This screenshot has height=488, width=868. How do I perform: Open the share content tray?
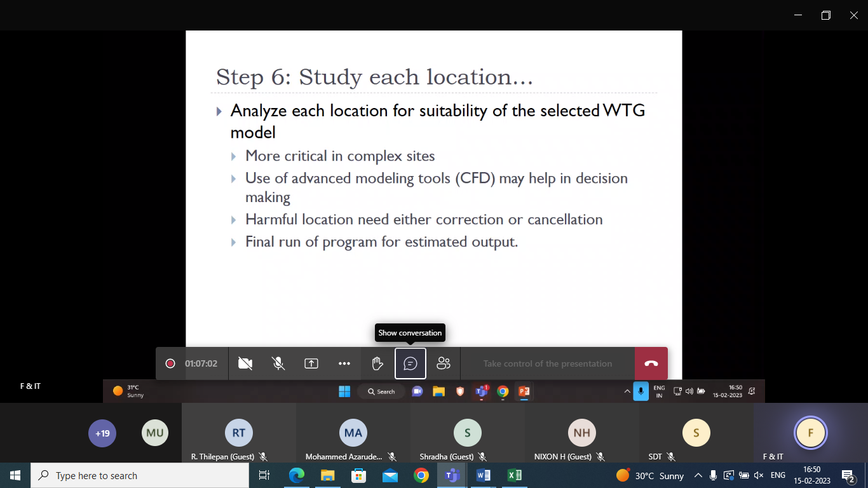[x=311, y=363]
